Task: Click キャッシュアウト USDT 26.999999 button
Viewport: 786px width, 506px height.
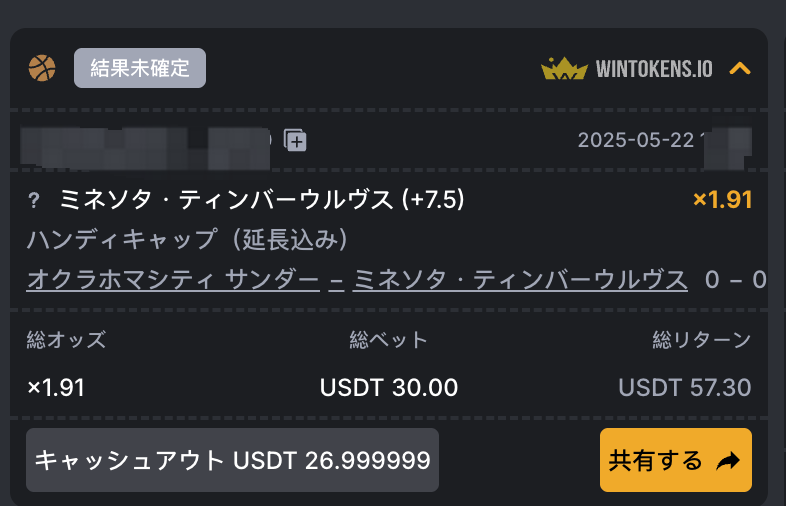Action: pos(233,460)
